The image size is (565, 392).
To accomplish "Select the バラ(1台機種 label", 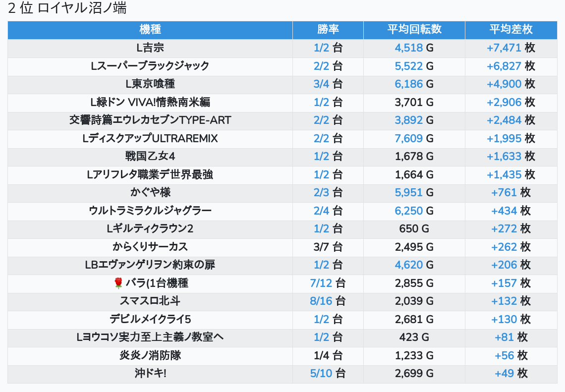I will tap(157, 283).
